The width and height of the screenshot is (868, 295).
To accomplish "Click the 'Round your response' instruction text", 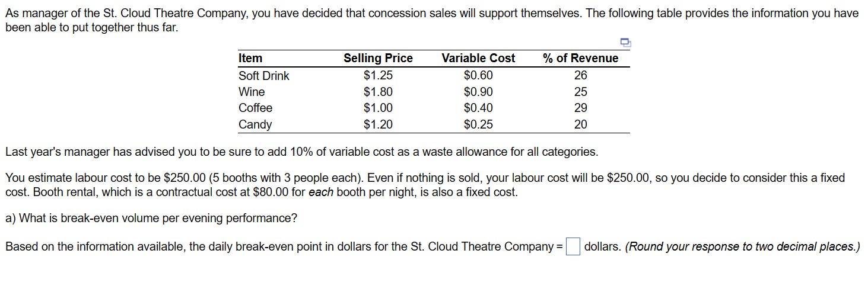I will (742, 246).
